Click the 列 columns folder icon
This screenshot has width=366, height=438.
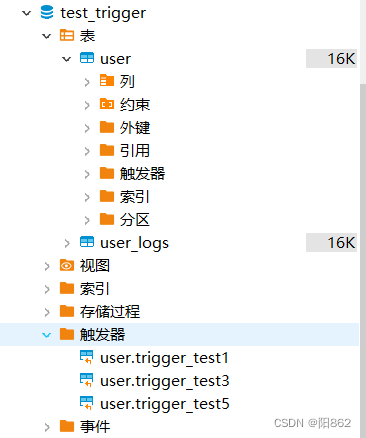click(107, 81)
